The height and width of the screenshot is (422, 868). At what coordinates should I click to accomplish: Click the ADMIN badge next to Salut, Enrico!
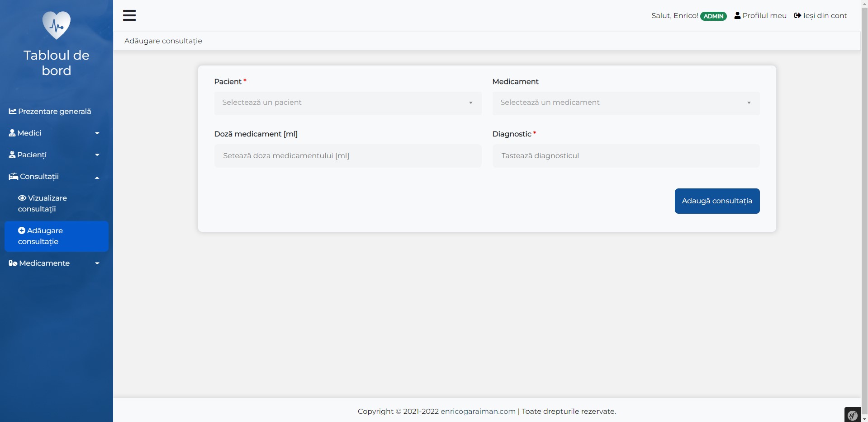pyautogui.click(x=714, y=16)
